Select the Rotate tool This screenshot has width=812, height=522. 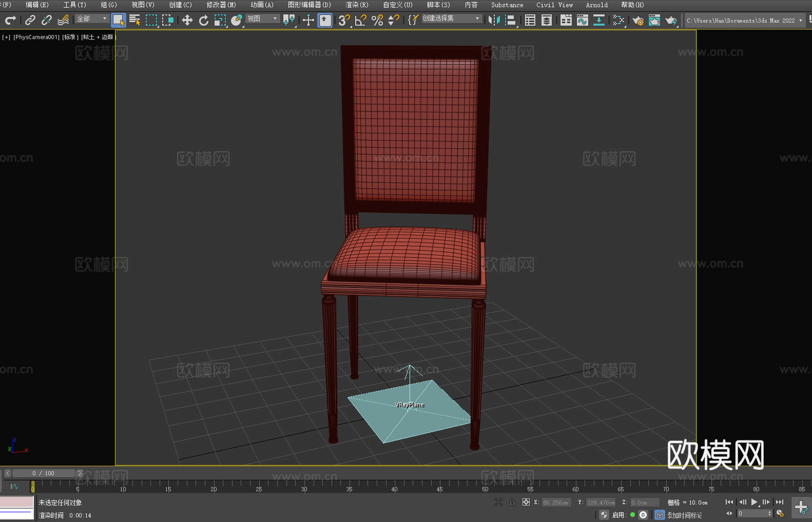(x=204, y=20)
